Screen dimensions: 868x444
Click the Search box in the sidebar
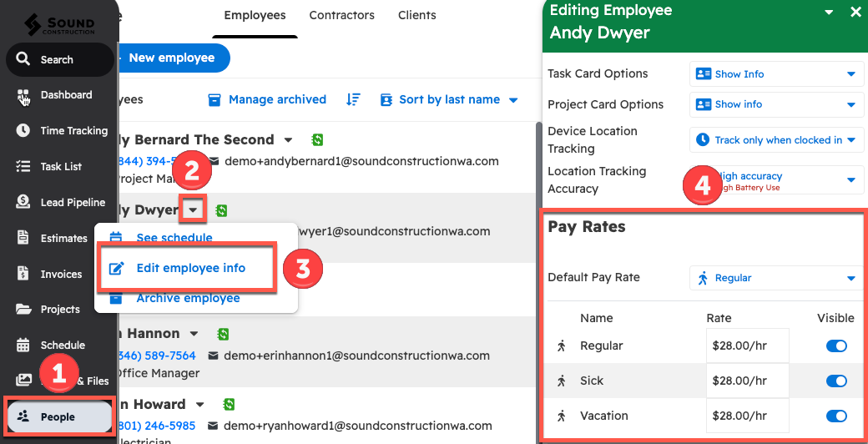[58, 60]
